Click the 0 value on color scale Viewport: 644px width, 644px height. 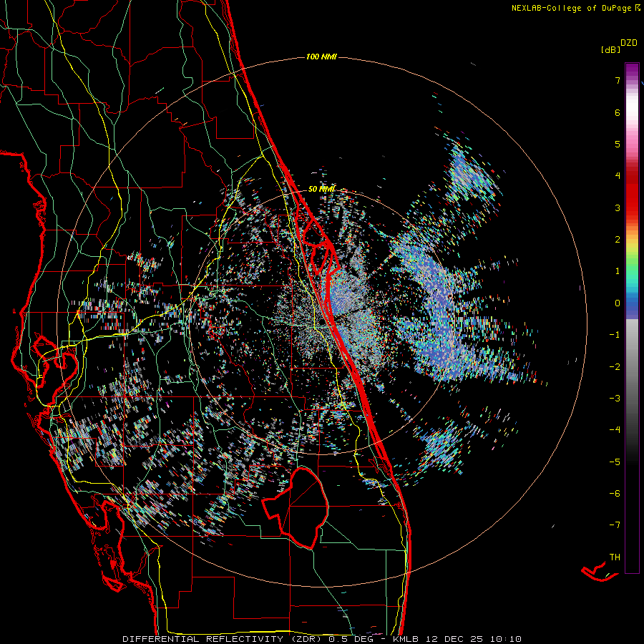pos(618,303)
